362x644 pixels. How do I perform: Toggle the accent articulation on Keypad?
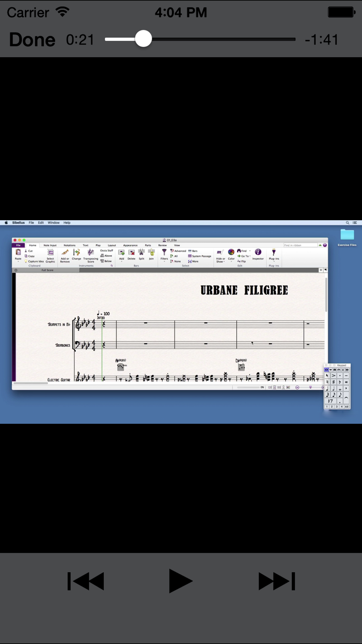click(x=333, y=376)
